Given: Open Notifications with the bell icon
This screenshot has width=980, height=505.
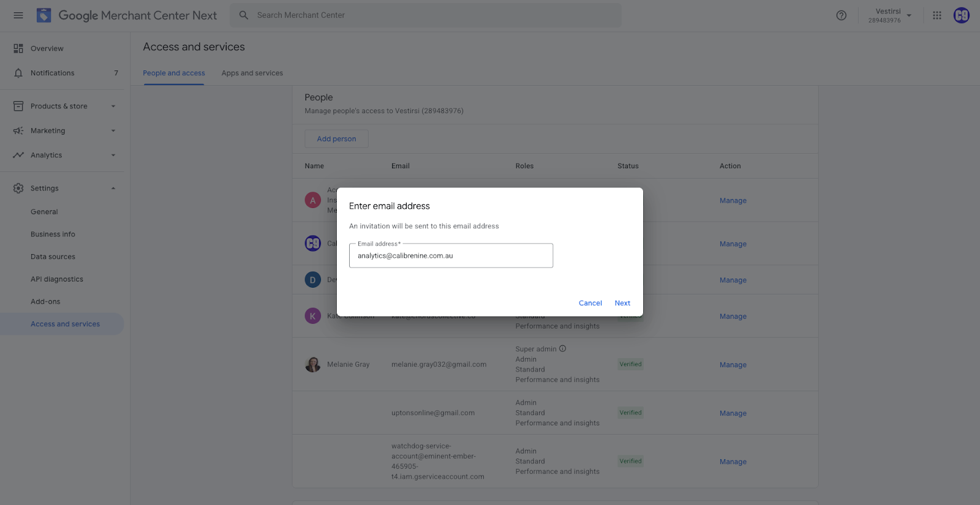Looking at the screenshot, I should 18,73.
